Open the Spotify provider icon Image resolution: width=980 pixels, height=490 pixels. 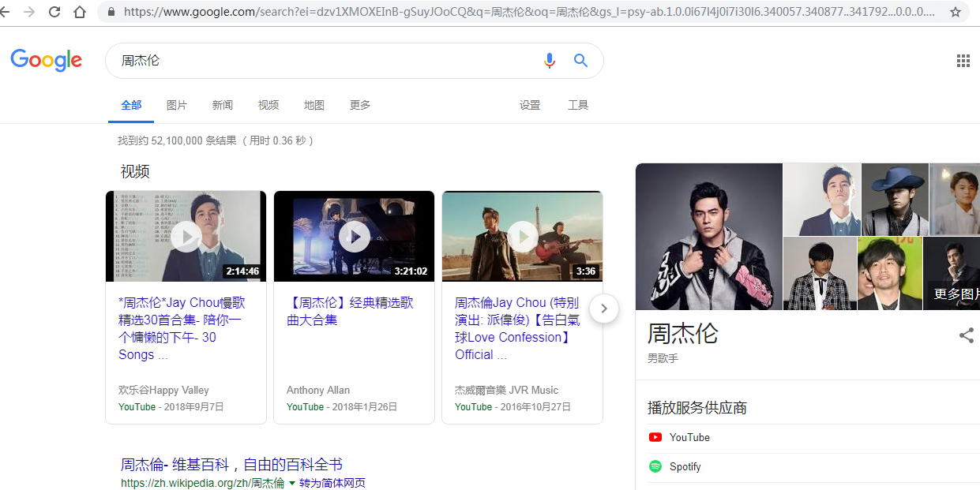(655, 466)
